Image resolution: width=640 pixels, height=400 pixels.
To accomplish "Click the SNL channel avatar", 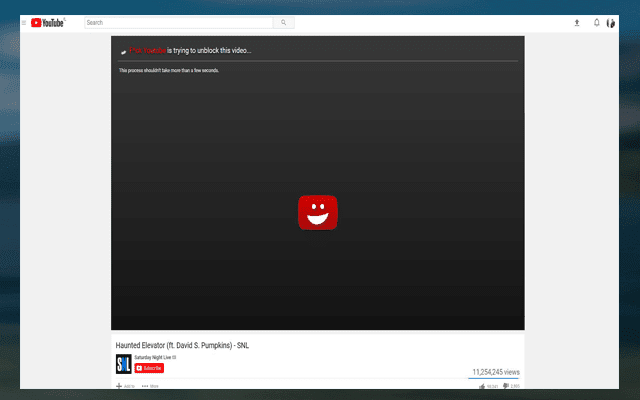I will click(123, 363).
